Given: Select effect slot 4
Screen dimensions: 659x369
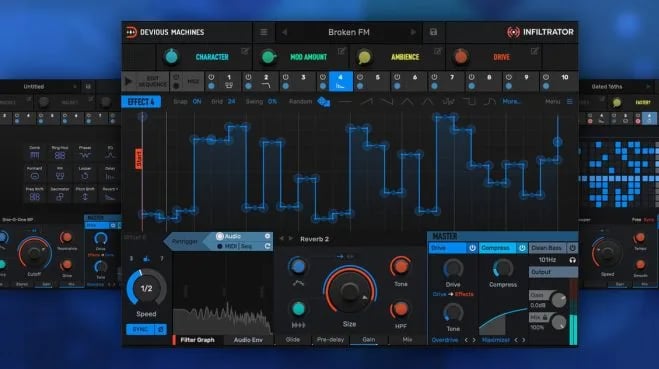Looking at the screenshot, I should coord(340,82).
